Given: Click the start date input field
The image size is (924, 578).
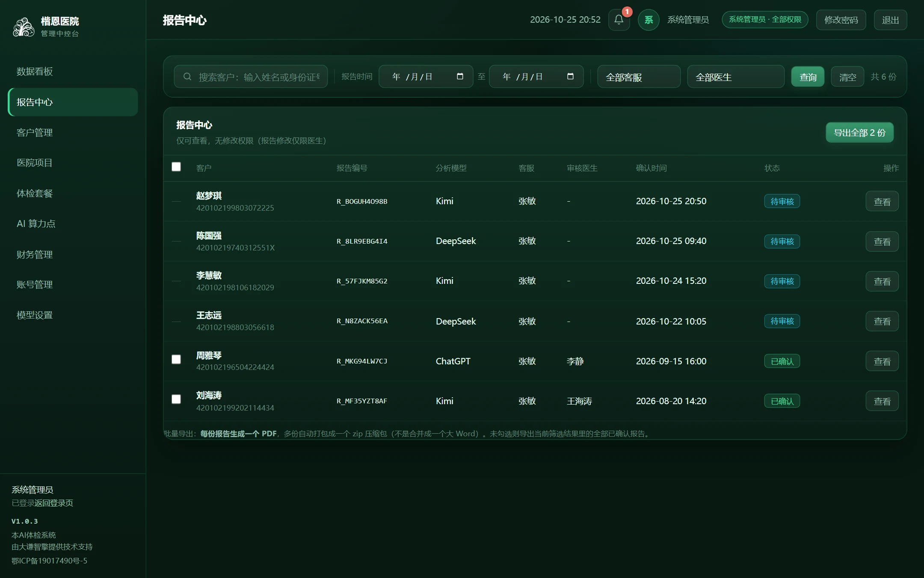Looking at the screenshot, I should [x=426, y=77].
